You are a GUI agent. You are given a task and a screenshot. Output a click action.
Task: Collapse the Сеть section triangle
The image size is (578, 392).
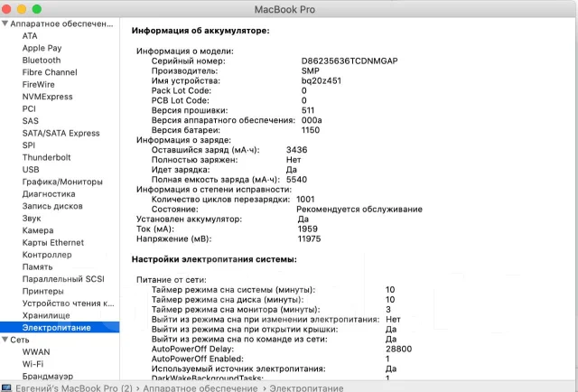coord(5,340)
